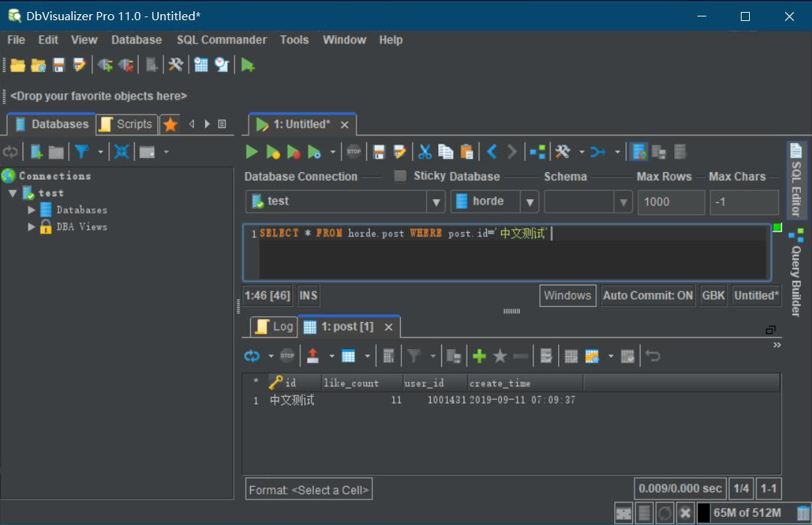
Task: Click the green plus Add Row icon
Action: pos(479,356)
